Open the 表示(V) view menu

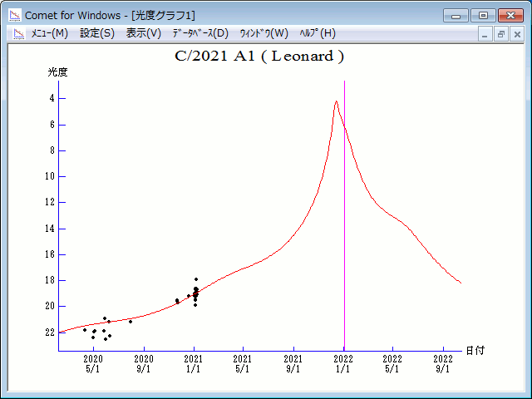[144, 33]
